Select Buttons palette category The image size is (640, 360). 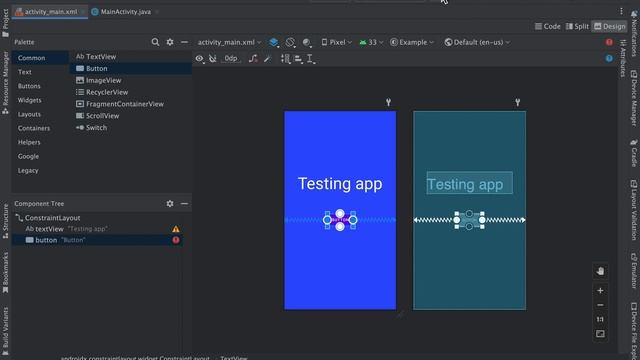(x=29, y=86)
